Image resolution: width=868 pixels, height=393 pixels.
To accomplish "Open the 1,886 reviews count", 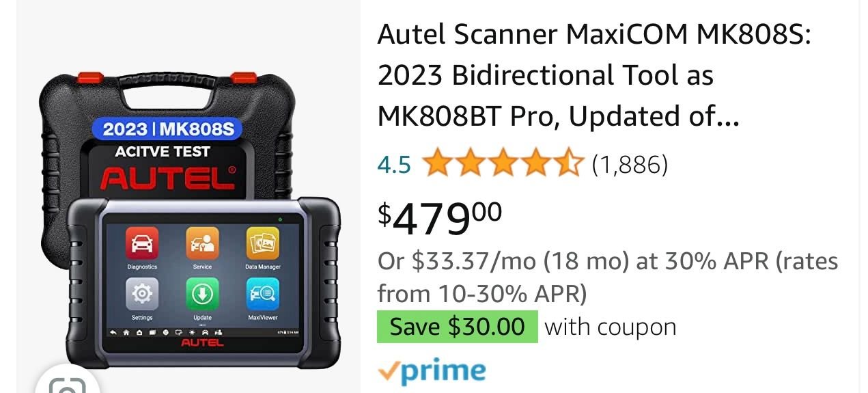I will point(630,164).
